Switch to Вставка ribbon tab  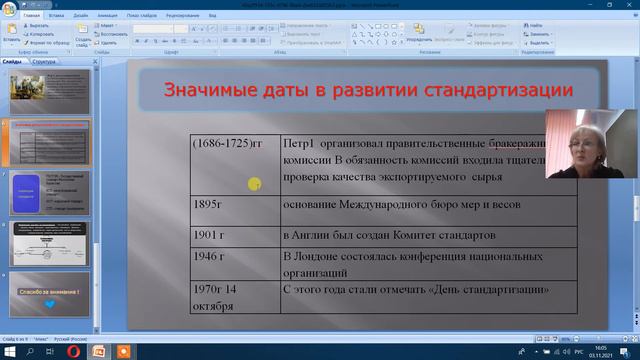click(x=56, y=16)
